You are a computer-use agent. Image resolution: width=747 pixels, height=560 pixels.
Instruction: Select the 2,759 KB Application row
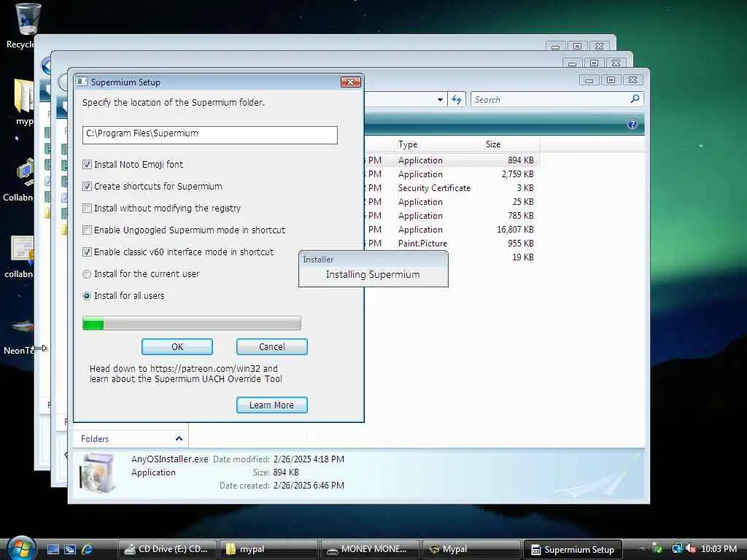(452, 174)
